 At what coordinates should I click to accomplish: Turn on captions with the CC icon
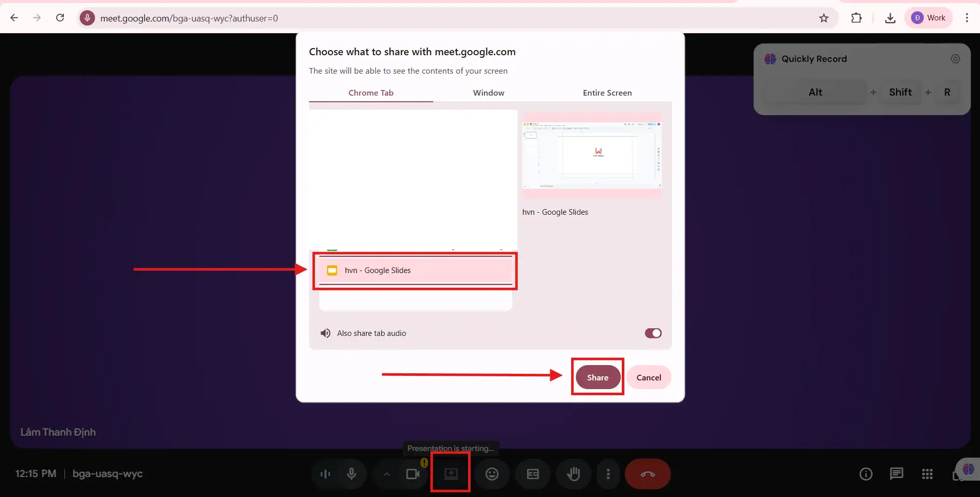click(x=532, y=474)
